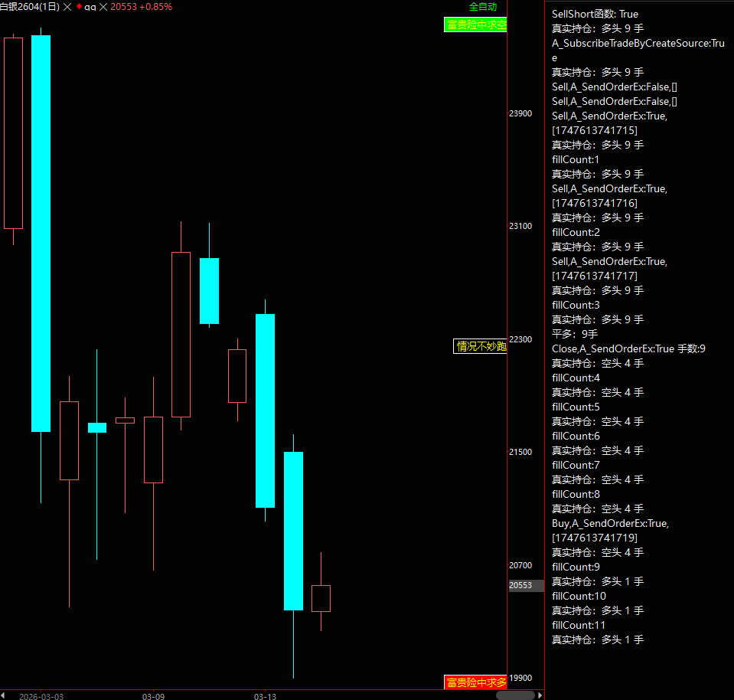This screenshot has height=700, width=734.
Task: Click the horizontal scrollbar thumb
Action: [515, 695]
